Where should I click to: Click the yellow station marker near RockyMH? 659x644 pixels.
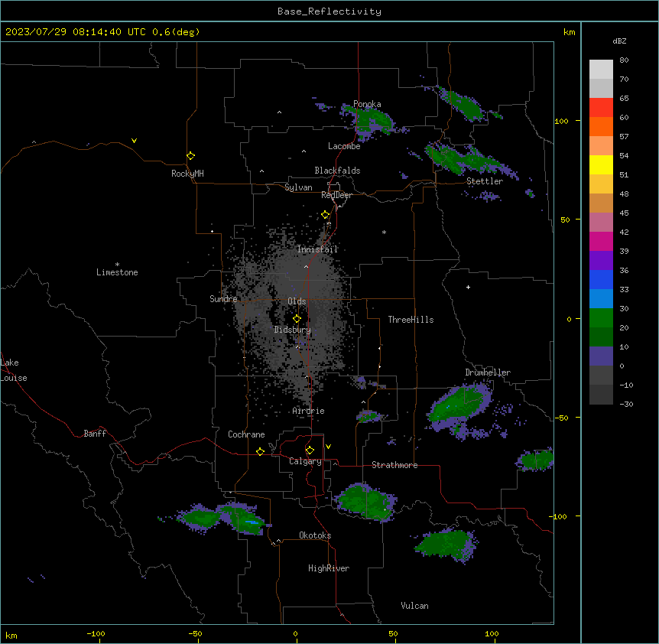coord(190,155)
